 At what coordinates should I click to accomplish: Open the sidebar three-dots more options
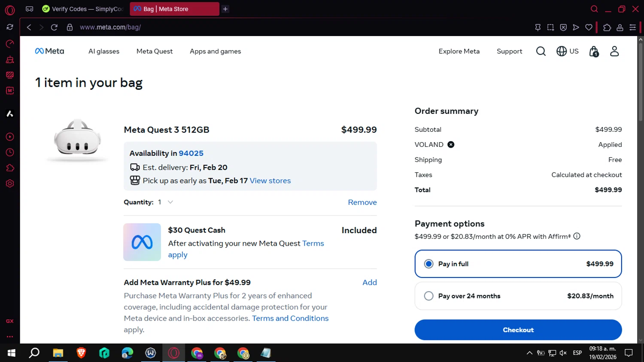coord(10,337)
